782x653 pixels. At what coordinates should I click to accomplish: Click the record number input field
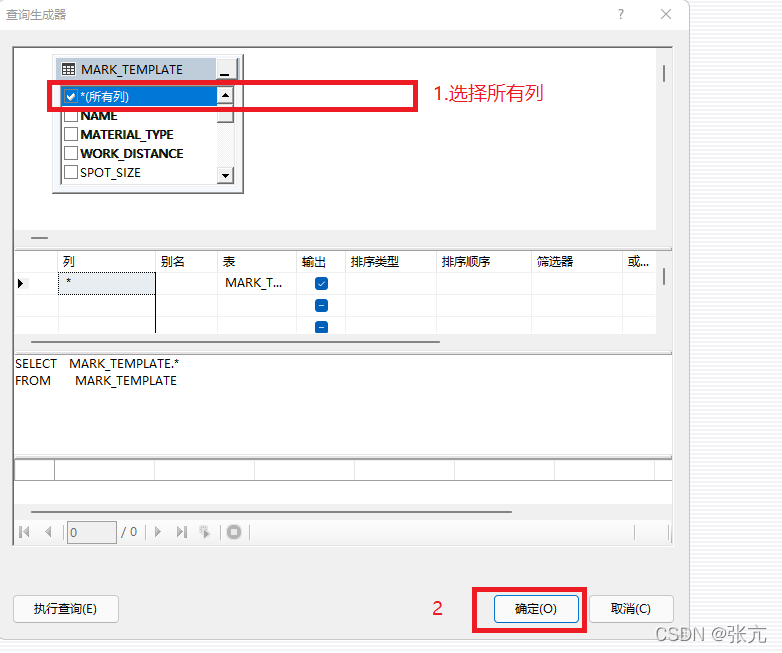point(92,532)
